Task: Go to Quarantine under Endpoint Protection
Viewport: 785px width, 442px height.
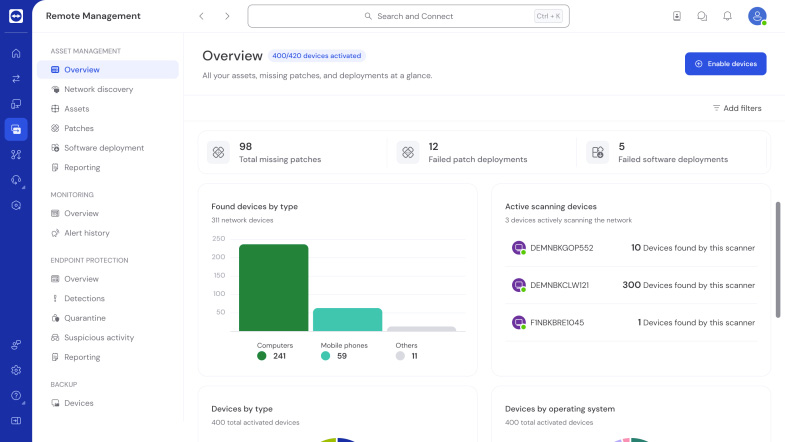Action: click(85, 318)
